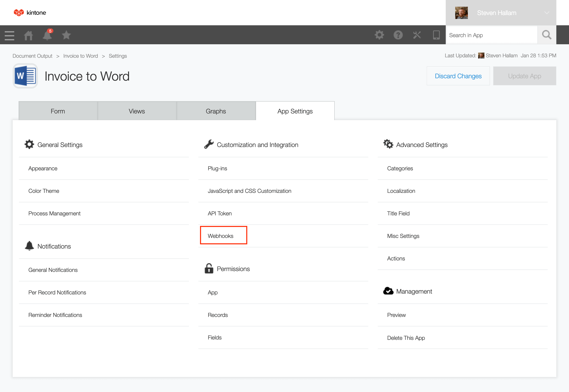Open admin tools via the wrench icon

(417, 35)
